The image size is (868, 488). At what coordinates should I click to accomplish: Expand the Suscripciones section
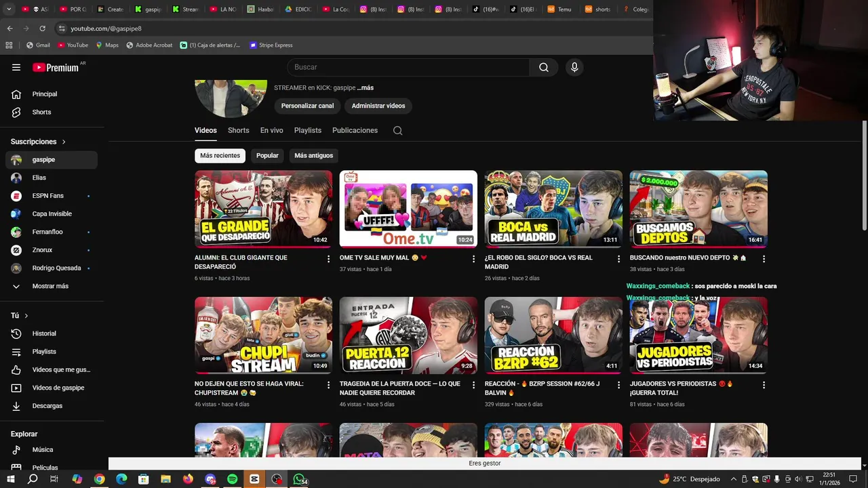tap(38, 142)
